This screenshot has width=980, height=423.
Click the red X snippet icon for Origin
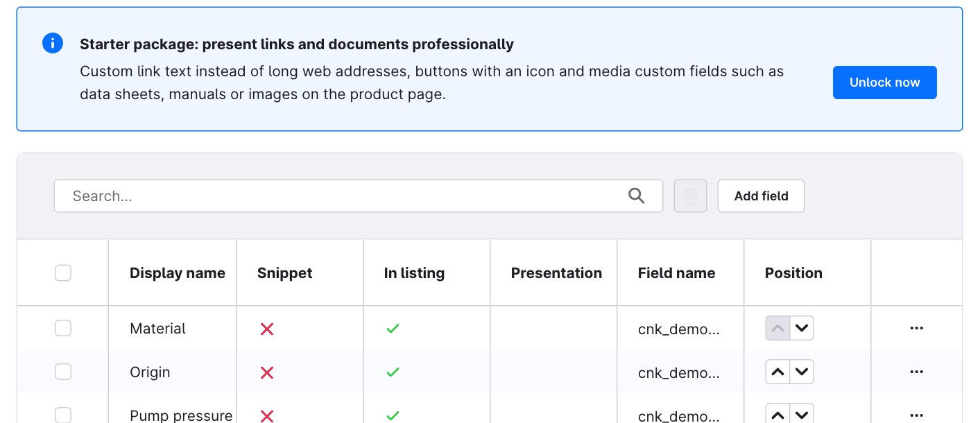coord(267,372)
